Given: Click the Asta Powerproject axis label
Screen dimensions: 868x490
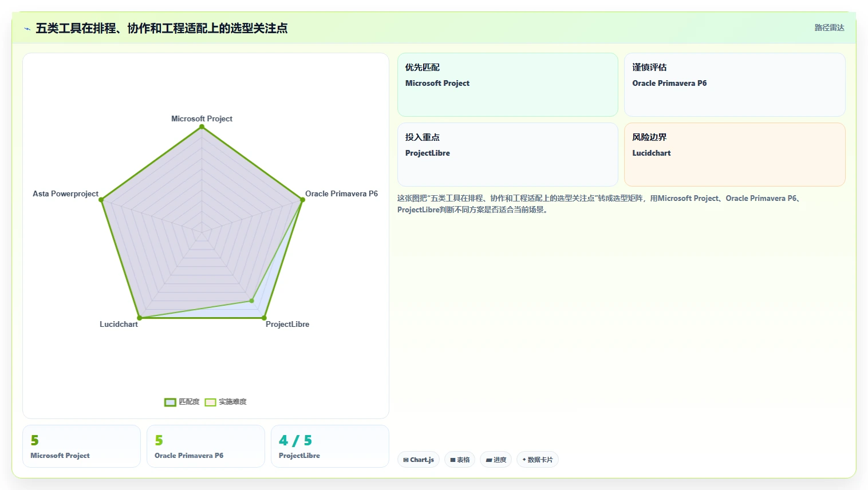Looking at the screenshot, I should point(65,193).
